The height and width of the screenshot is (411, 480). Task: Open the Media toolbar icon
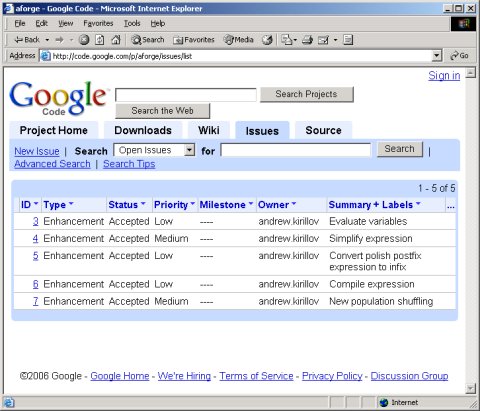coord(229,40)
